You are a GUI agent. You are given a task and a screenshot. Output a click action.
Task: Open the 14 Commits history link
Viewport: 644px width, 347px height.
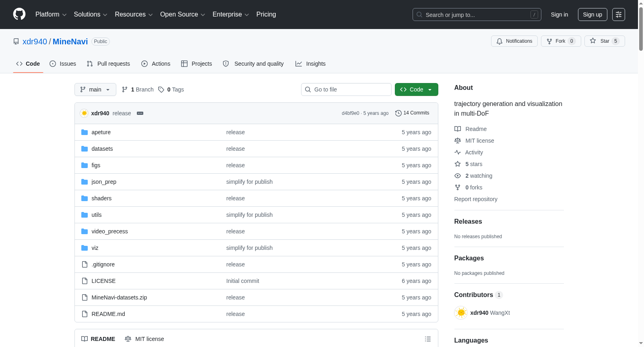[x=412, y=113]
